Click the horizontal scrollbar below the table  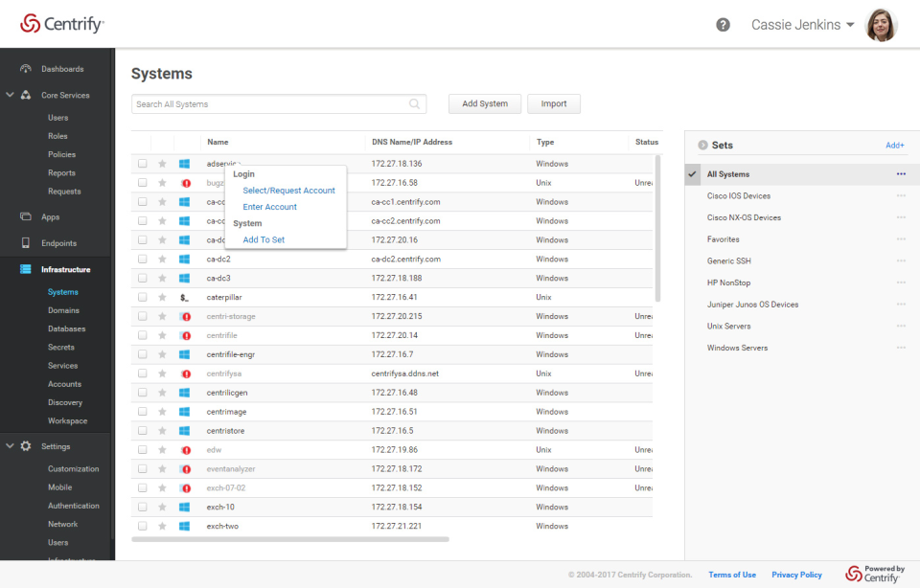(290, 539)
